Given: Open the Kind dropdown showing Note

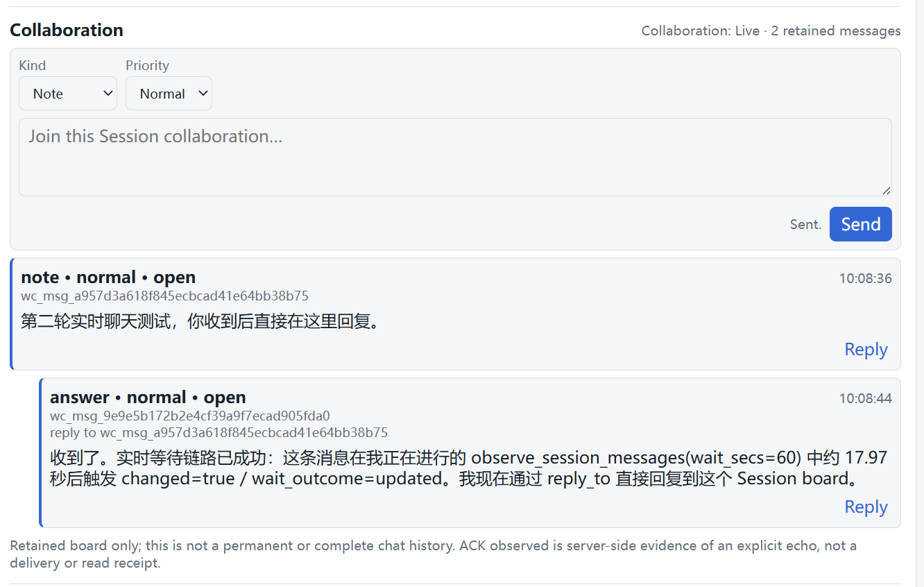Looking at the screenshot, I should [x=68, y=94].
